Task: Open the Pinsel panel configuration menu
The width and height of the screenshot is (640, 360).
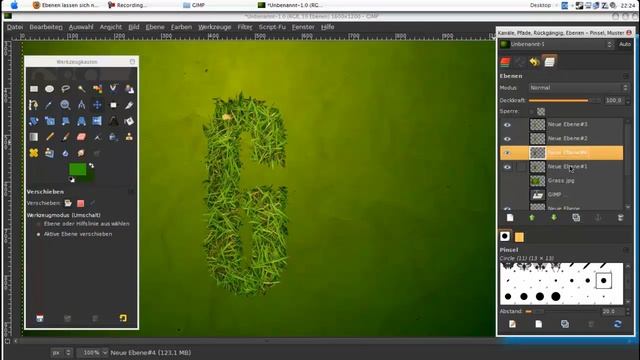Action: click(626, 250)
